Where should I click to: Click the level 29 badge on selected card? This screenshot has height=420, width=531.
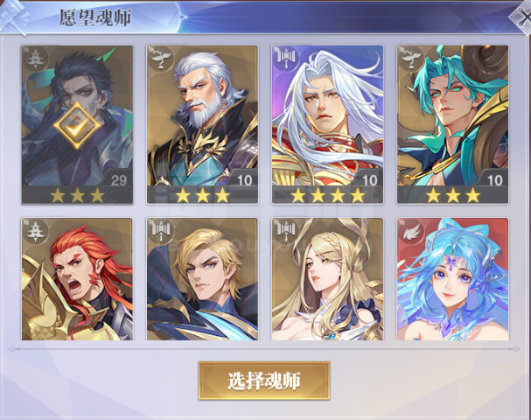click(x=119, y=180)
